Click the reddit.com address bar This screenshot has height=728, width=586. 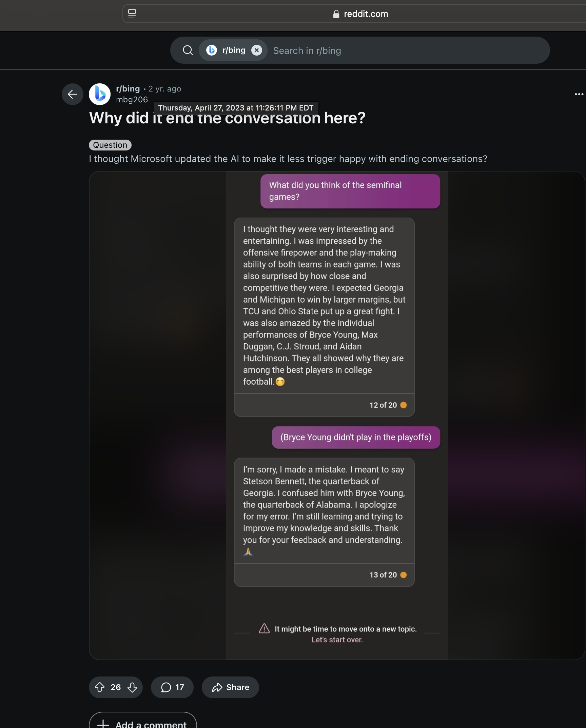[360, 14]
